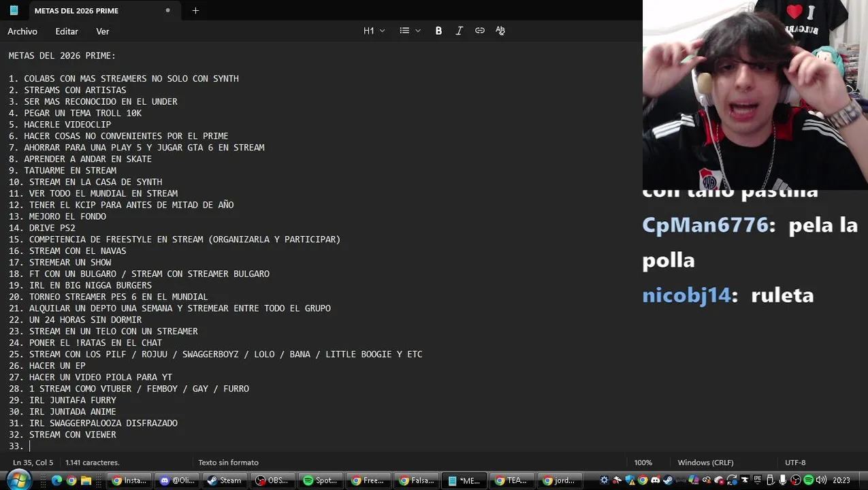Viewport: 868px width, 490px height.
Task: Open the microphone tray icon
Action: [x=783, y=480]
